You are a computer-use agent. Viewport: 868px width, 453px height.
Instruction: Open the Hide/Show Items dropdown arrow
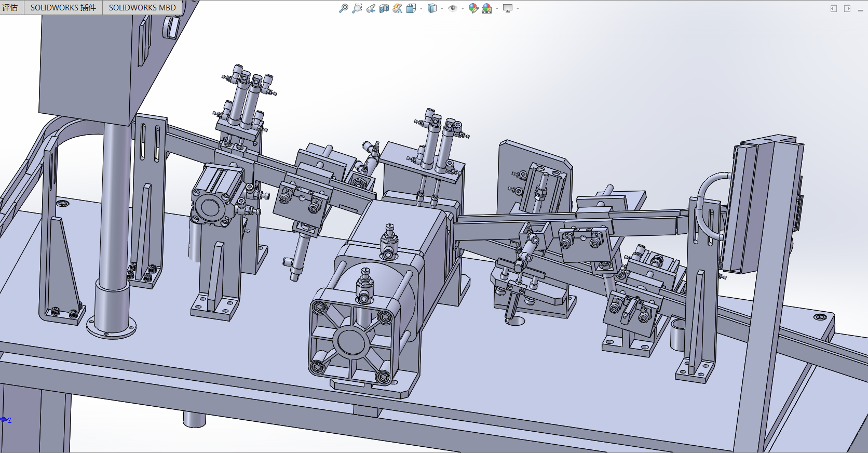(463, 8)
